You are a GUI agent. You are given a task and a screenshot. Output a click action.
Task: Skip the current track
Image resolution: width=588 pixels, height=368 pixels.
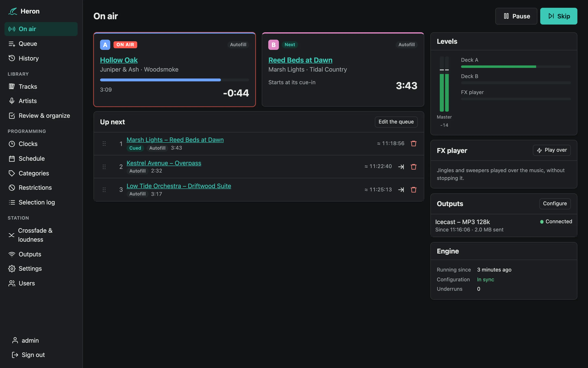tap(559, 16)
